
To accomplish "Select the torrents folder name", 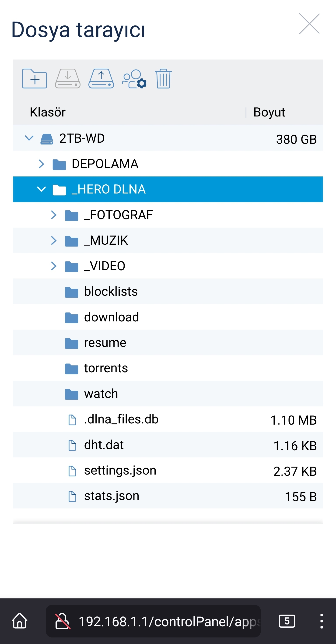I will (x=106, y=368).
